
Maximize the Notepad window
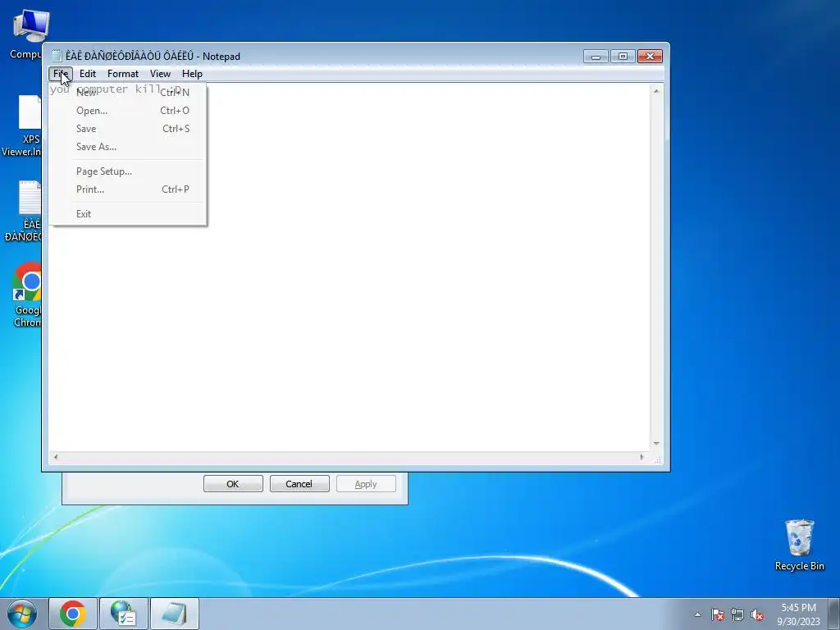click(623, 57)
